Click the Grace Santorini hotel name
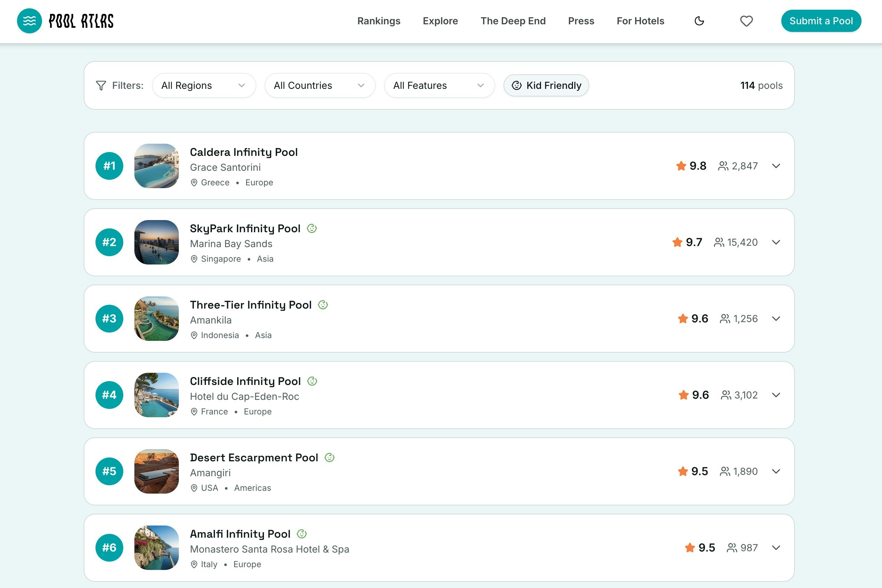This screenshot has height=588, width=882. (x=225, y=167)
